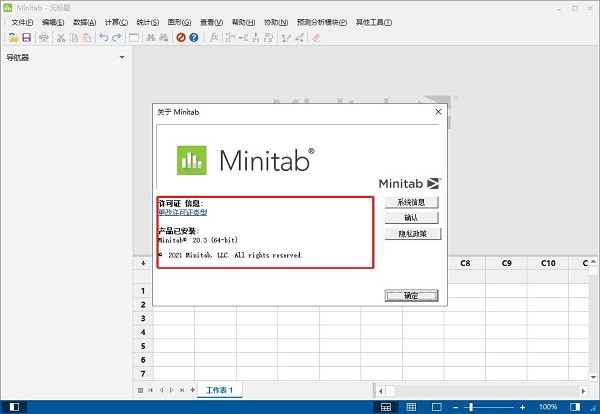600x414 pixels.
Task: Click the Cut scissors icon
Action: [61, 37]
